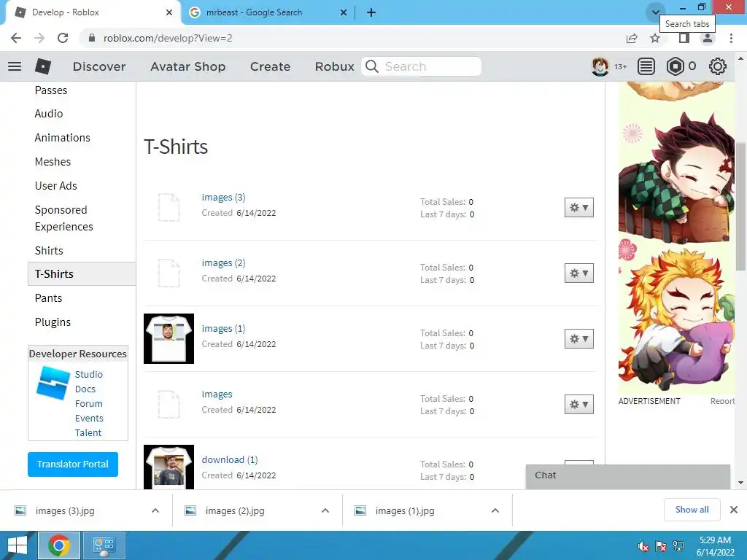Select Meshes in the sidebar

point(53,162)
